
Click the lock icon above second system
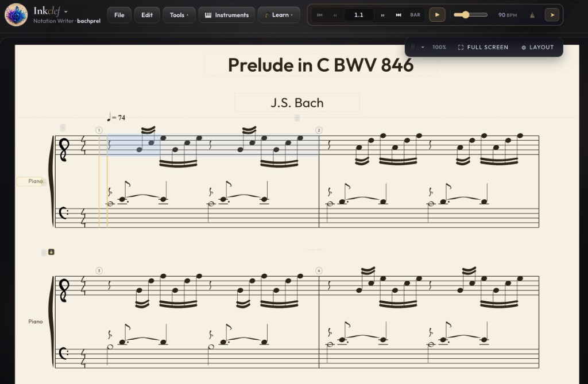51,252
